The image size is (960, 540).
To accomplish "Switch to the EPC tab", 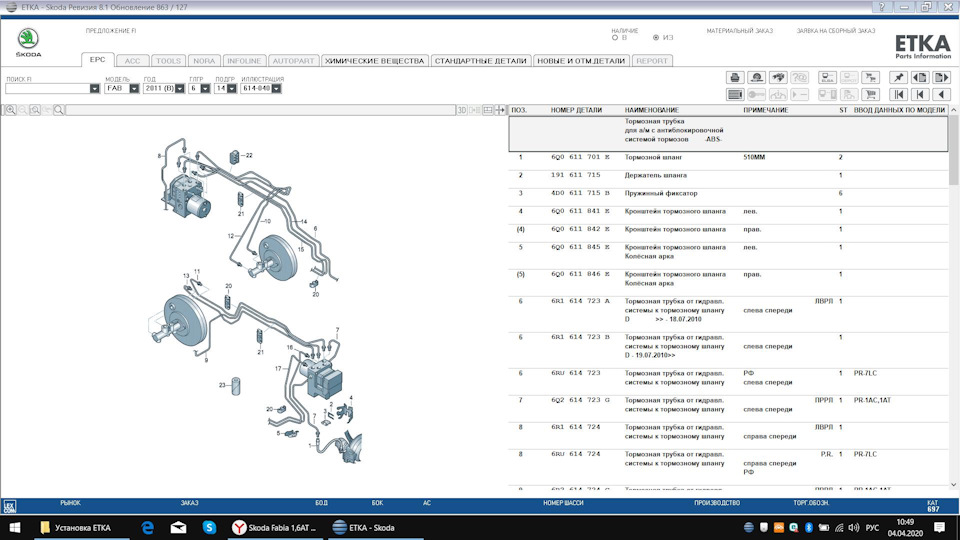I will (97, 60).
